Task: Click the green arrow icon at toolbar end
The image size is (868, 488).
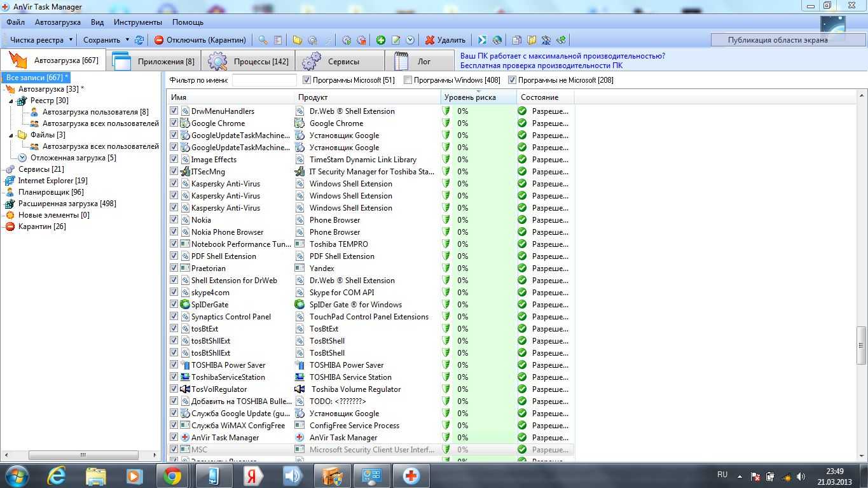Action: [561, 39]
